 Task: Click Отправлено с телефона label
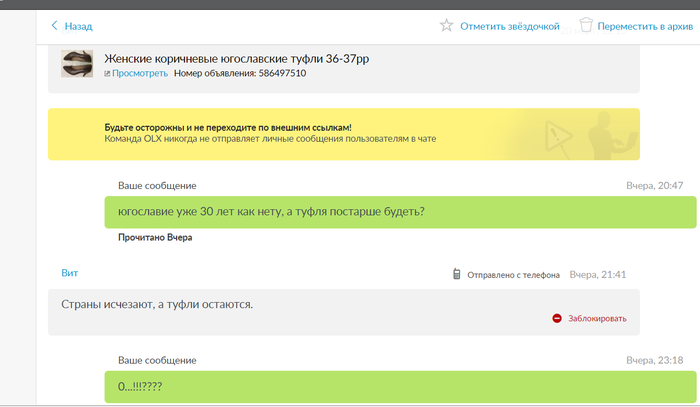(513, 275)
